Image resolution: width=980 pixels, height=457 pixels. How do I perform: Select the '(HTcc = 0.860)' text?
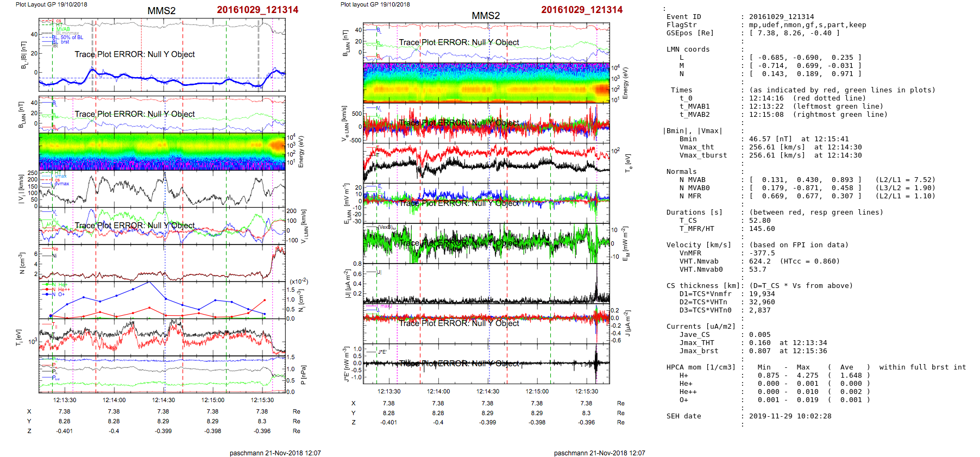click(x=809, y=261)
